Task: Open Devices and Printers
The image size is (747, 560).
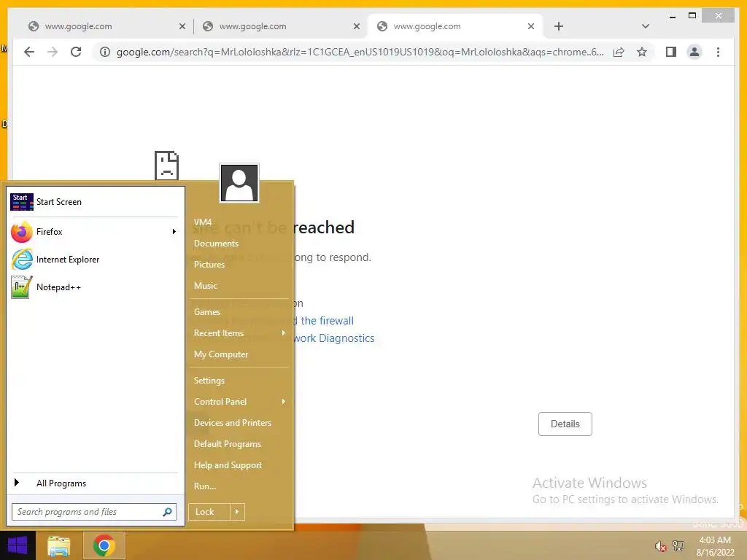Action: [x=233, y=423]
